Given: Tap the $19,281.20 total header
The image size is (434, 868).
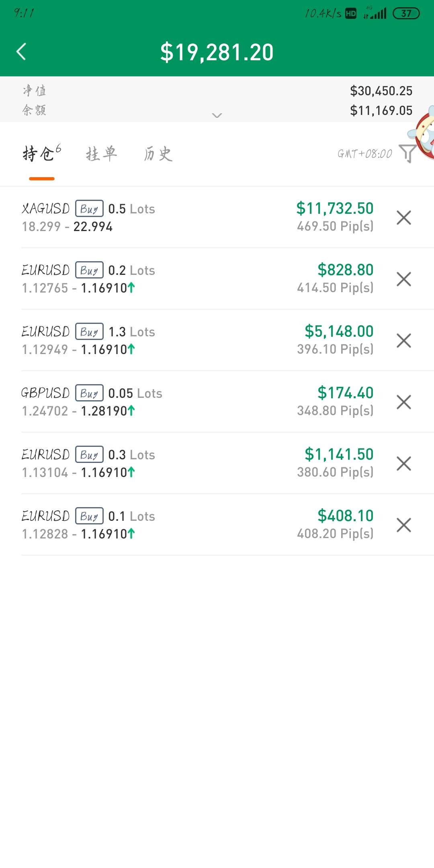Looking at the screenshot, I should [217, 52].
